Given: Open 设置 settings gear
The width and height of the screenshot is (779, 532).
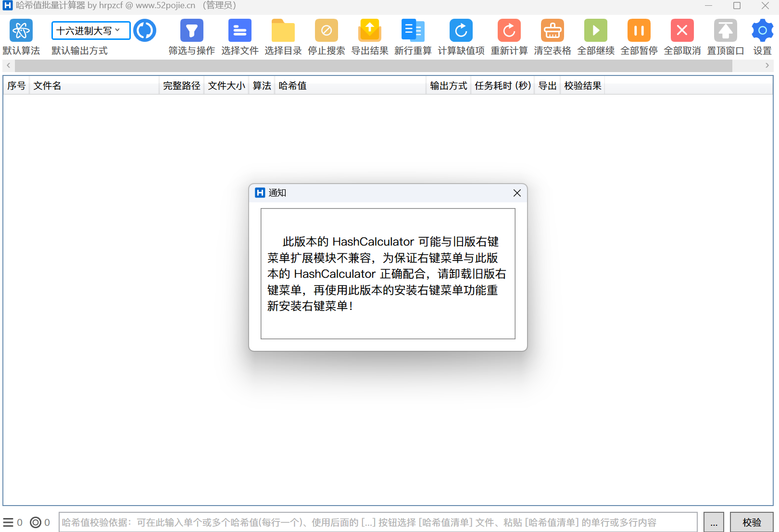Looking at the screenshot, I should (x=762, y=31).
